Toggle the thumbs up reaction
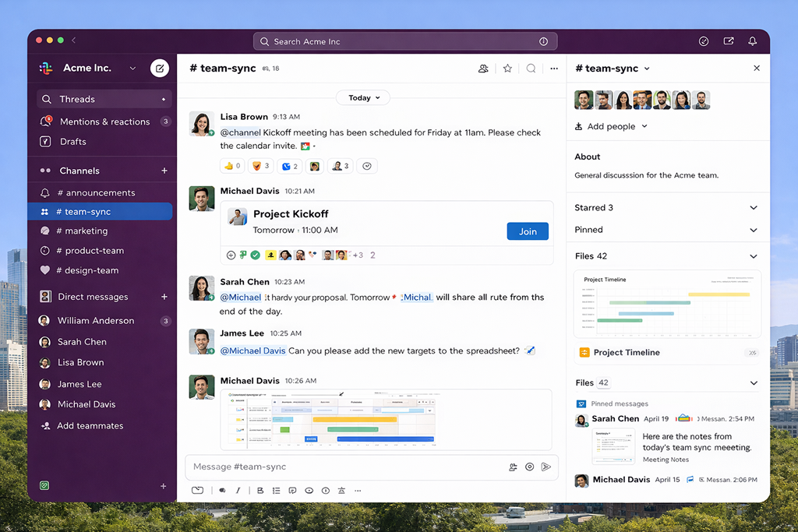Viewport: 798px width, 532px height. click(x=233, y=166)
